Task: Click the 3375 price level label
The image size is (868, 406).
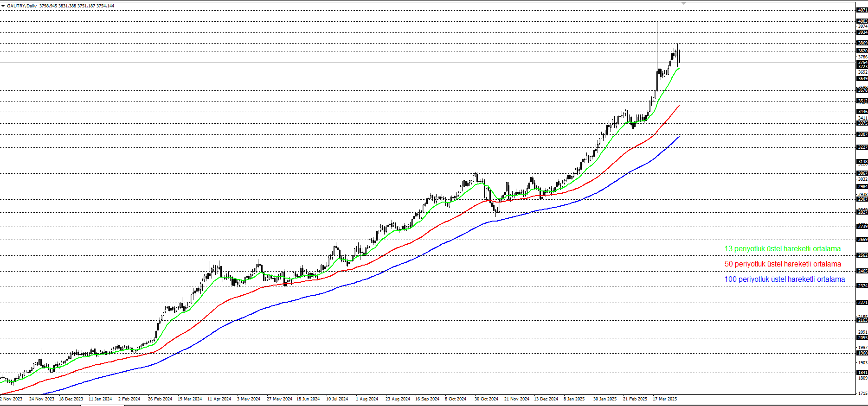Action: click(862, 123)
